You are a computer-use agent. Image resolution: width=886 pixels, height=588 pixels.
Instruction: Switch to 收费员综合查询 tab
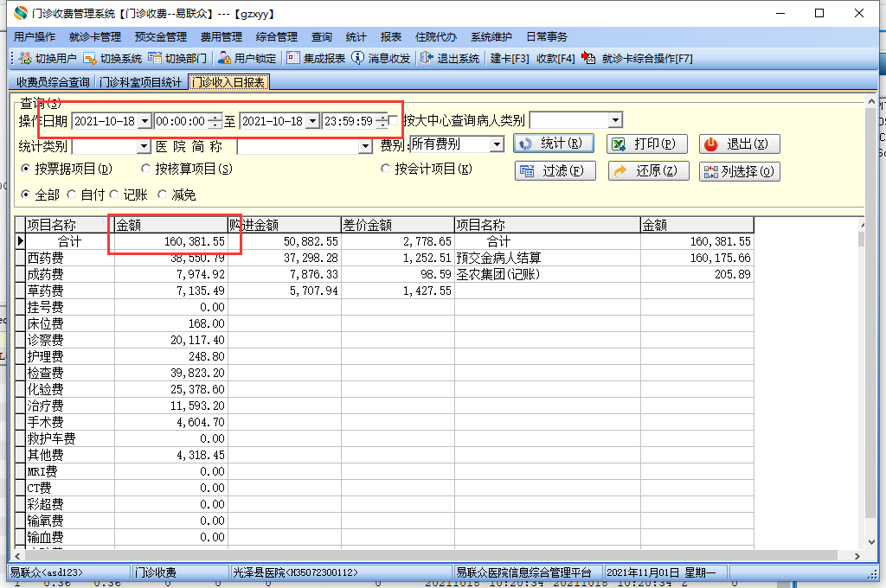coord(53,82)
